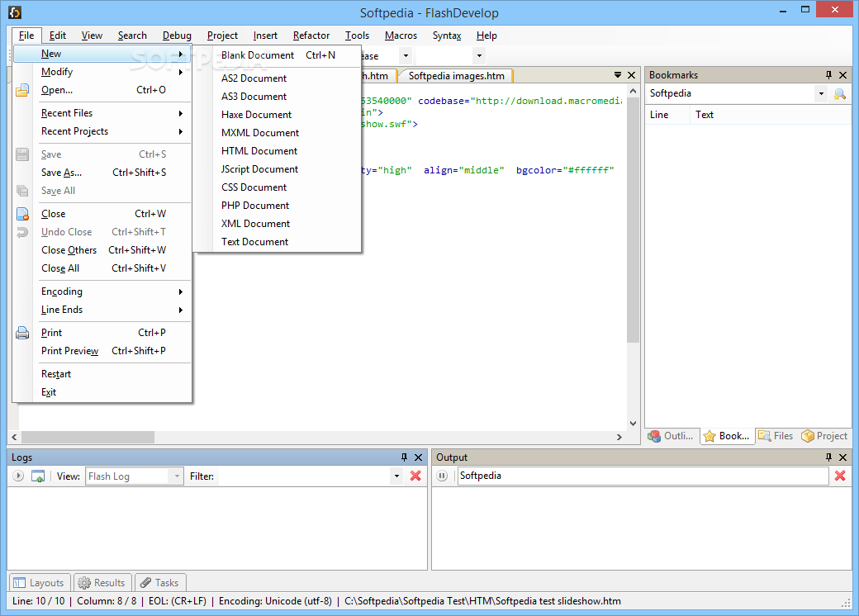Pin the Logs panel
The height and width of the screenshot is (616, 859).
[x=404, y=457]
